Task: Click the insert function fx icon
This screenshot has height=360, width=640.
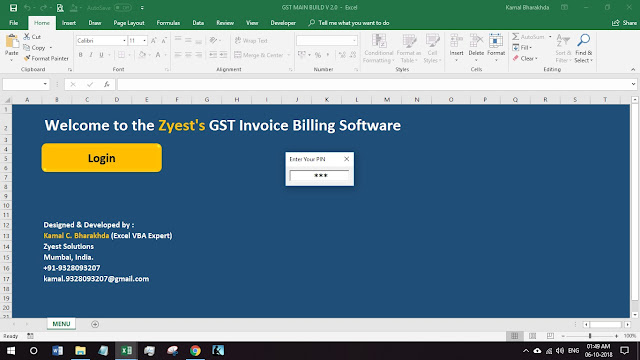Action: 107,84
